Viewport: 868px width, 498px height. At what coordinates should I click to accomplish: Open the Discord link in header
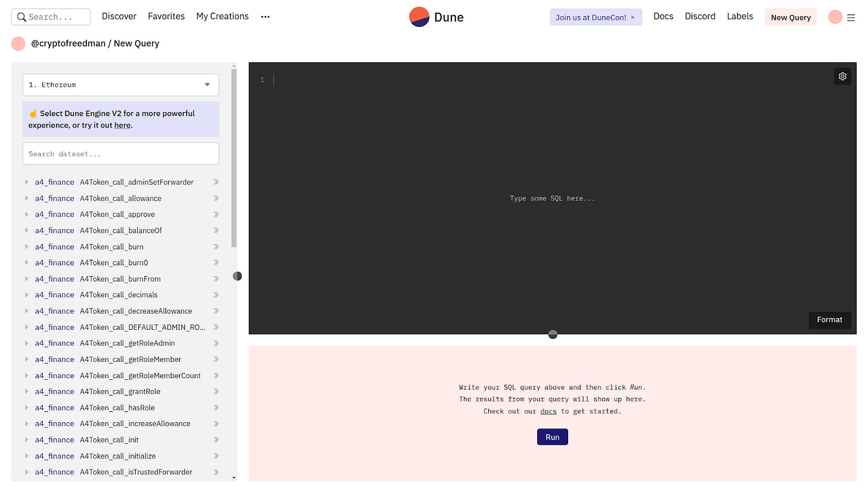pyautogui.click(x=700, y=17)
